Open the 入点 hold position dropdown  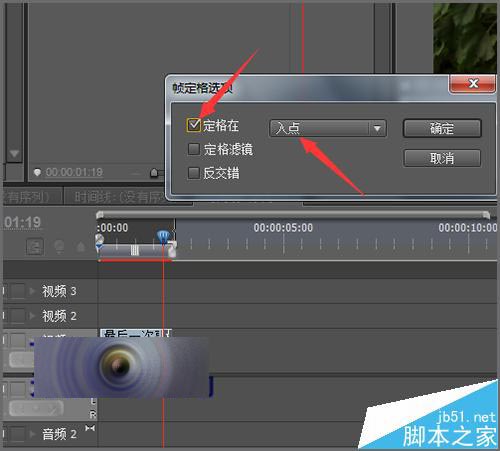tap(328, 128)
